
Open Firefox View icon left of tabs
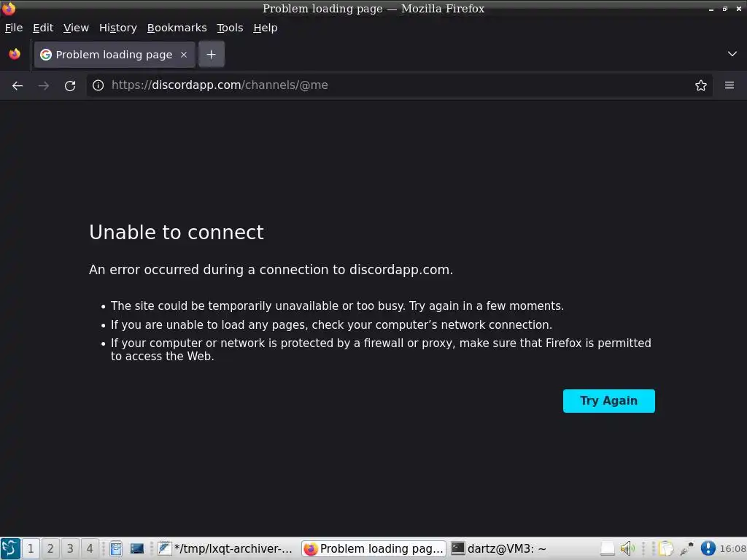[15, 54]
